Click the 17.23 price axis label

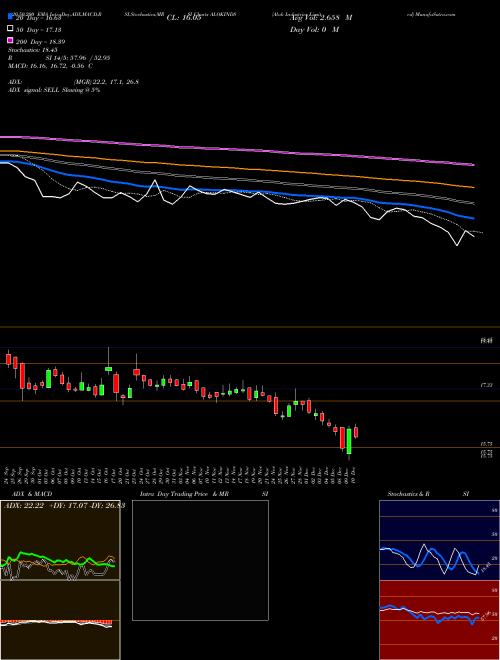tap(486, 385)
